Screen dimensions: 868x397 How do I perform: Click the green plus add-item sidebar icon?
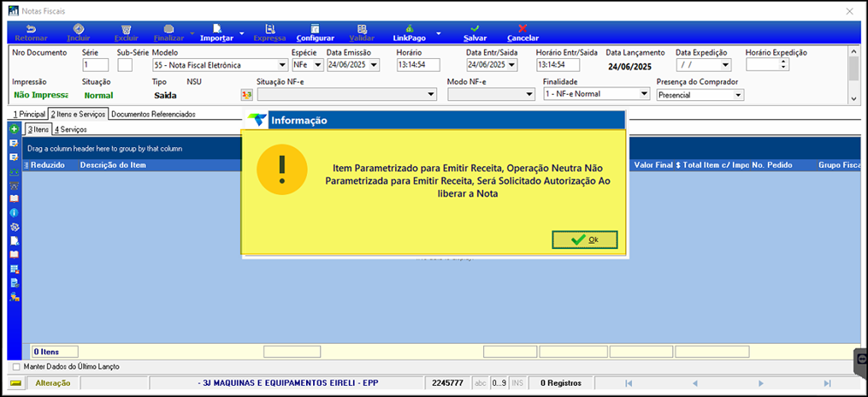point(15,129)
